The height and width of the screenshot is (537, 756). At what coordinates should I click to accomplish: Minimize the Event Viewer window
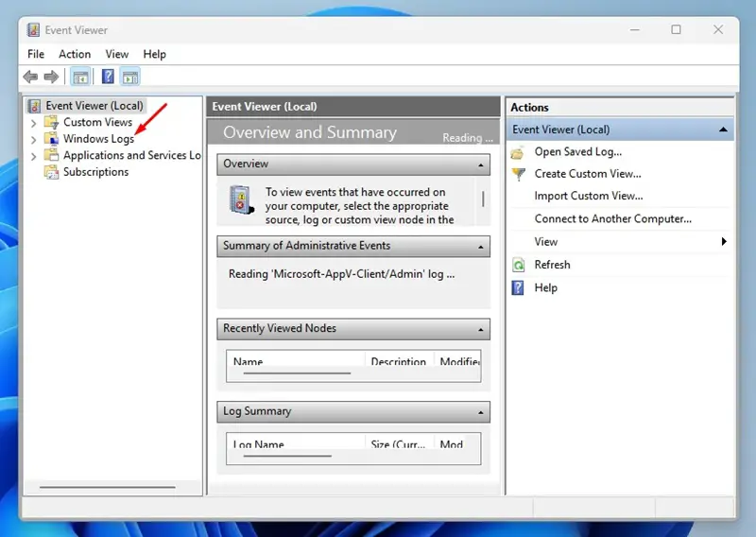pyautogui.click(x=634, y=30)
